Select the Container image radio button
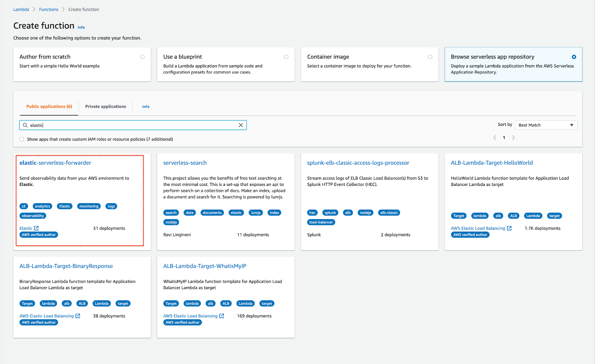 (430, 57)
